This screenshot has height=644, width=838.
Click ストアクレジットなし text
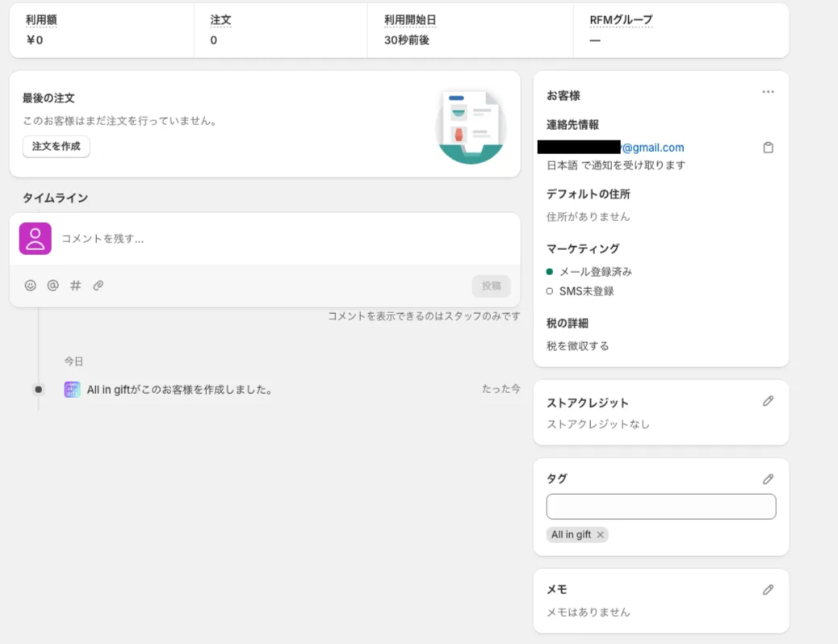click(598, 424)
